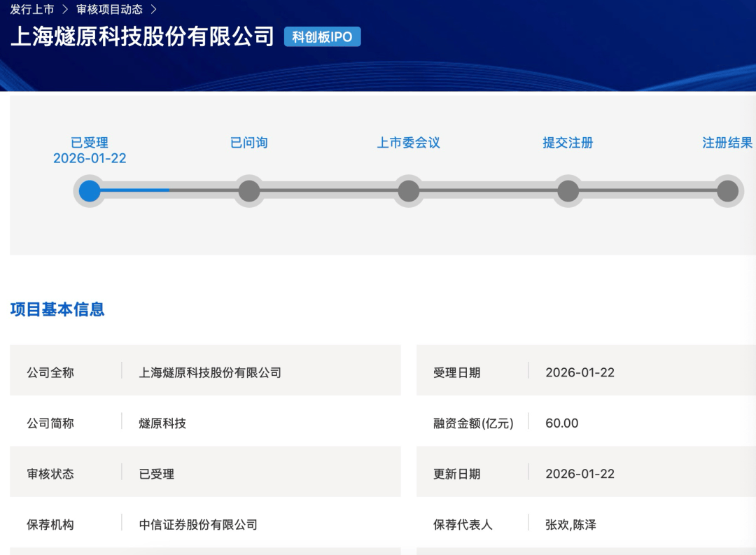756x555 pixels.
Task: Select the 上市委会议 stage text label
Action: point(409,143)
